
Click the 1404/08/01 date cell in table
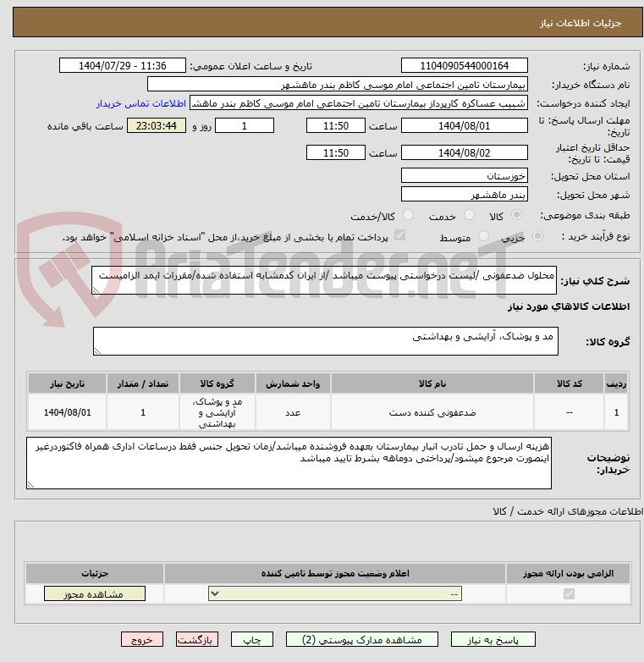coord(67,412)
